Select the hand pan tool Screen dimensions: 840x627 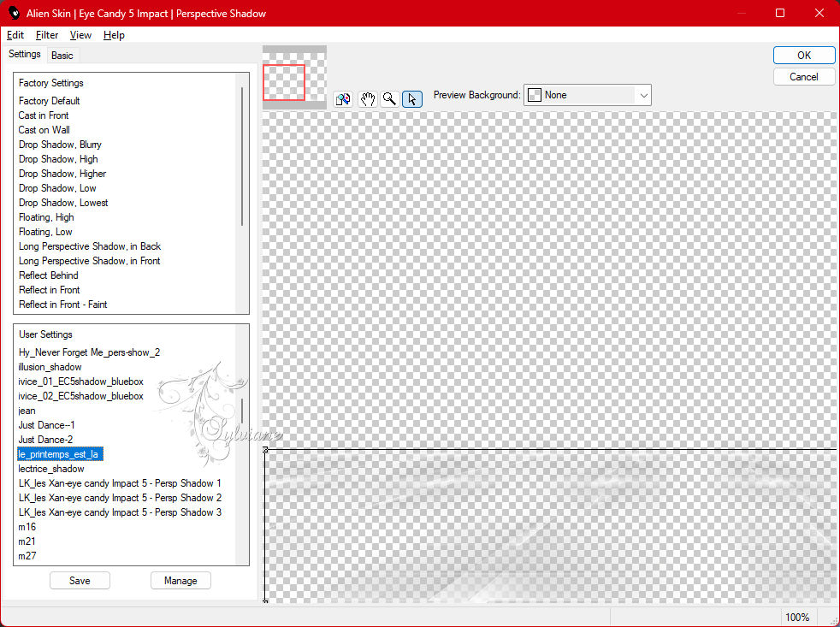pos(368,99)
